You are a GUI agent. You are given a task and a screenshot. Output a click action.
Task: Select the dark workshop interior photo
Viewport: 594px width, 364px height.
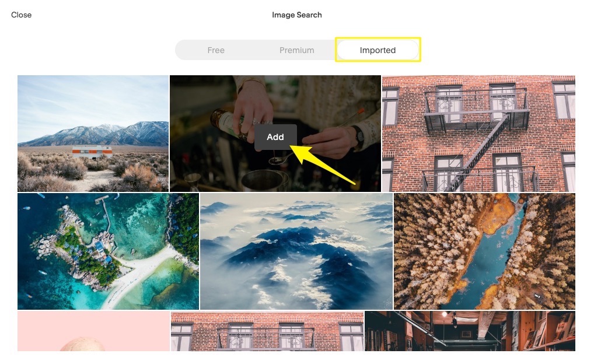470,331
